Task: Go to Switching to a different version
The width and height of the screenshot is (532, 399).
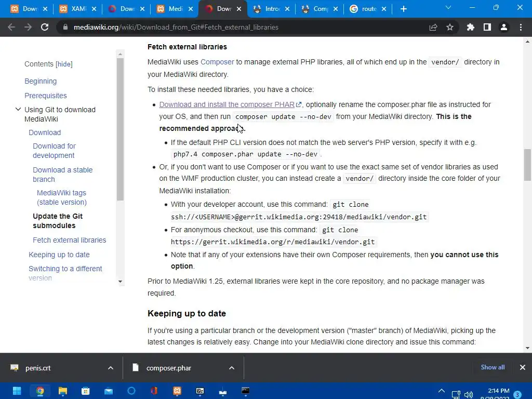Action: (x=65, y=273)
